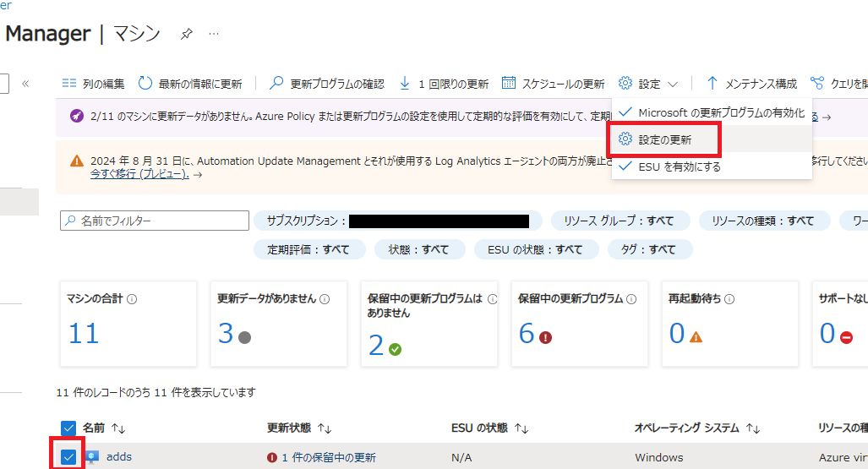Click the red alert icon beside count 6

(x=546, y=337)
